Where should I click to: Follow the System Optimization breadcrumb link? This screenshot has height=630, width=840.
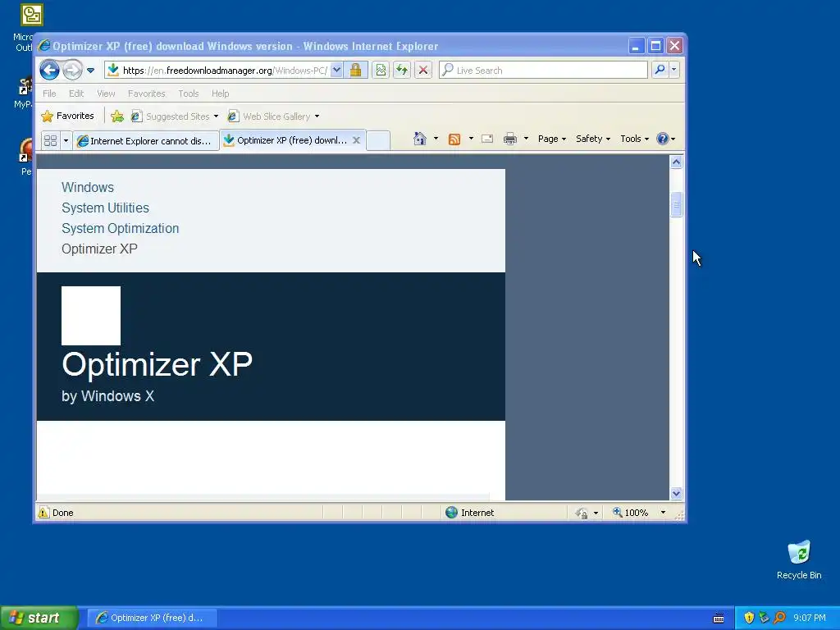point(121,228)
